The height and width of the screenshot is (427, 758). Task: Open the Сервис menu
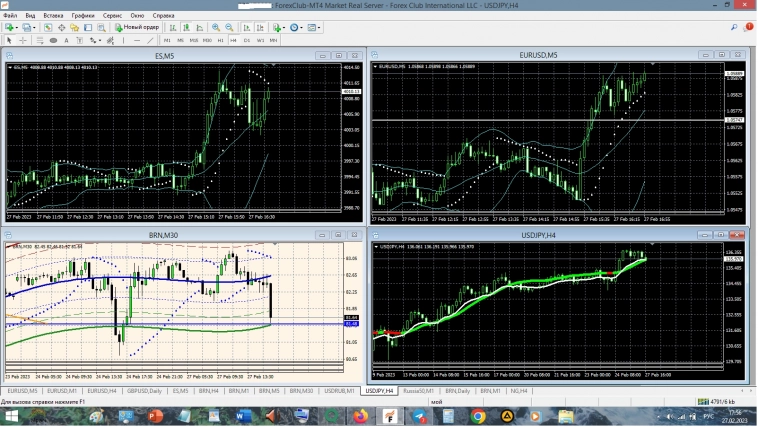pyautogui.click(x=112, y=16)
